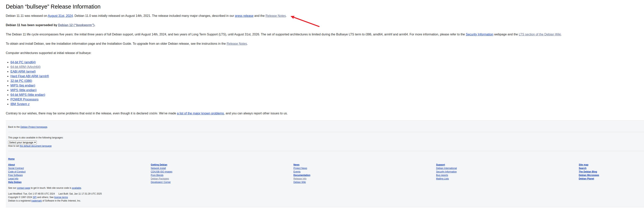
Task: Open Debian Packages footer link
Action: 160,179
